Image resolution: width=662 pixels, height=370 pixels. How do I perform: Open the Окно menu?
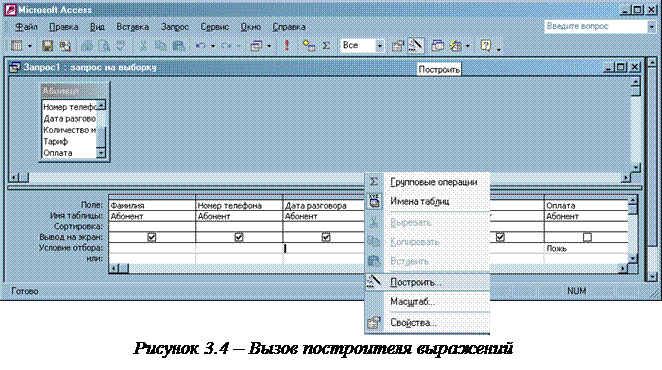click(251, 27)
